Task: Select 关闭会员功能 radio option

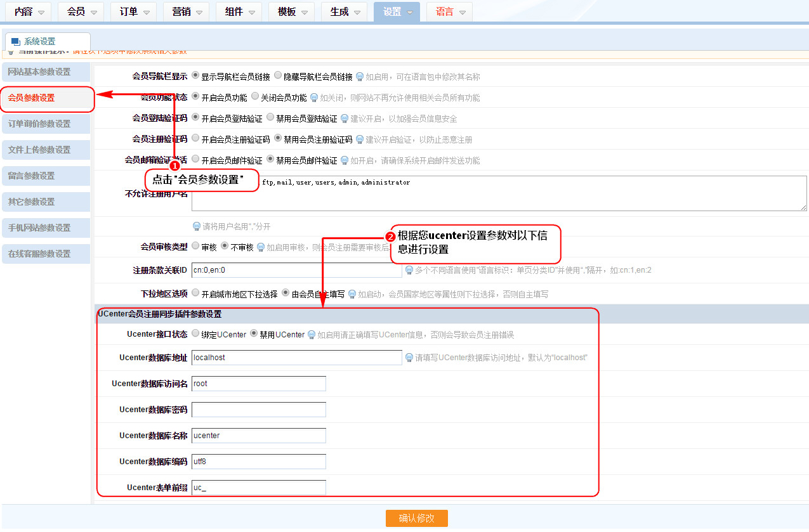Action: coord(255,96)
